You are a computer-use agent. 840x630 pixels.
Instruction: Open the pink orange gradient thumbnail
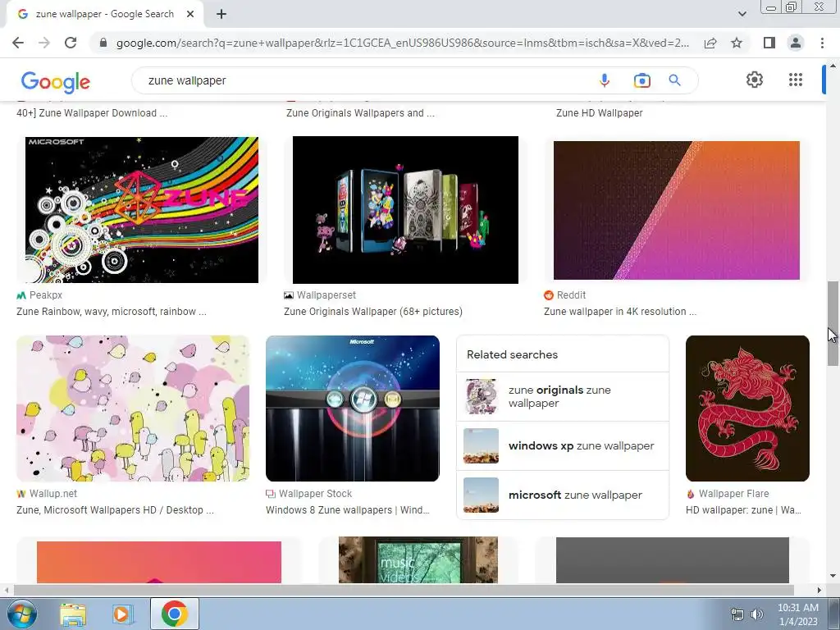click(x=159, y=561)
